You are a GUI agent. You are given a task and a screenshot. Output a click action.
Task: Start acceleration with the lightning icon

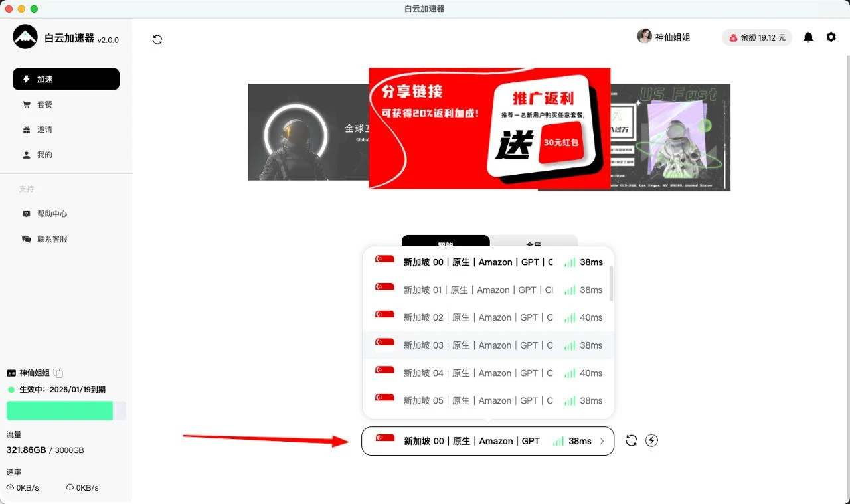click(x=651, y=440)
